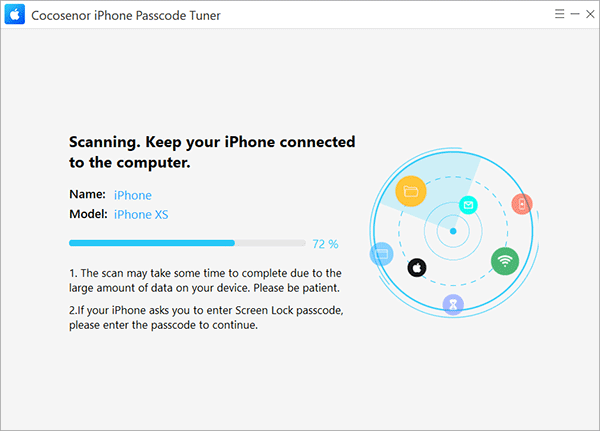Click the Screen Lock passcode instruction text
The width and height of the screenshot is (600, 431).
(x=206, y=318)
